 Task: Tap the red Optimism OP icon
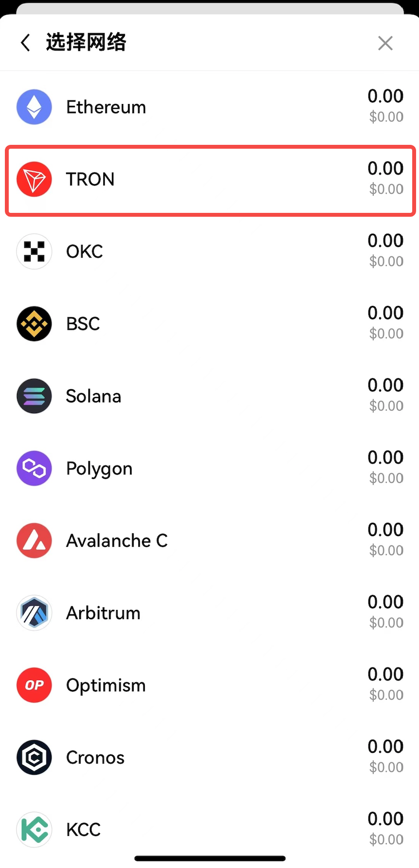click(x=34, y=685)
